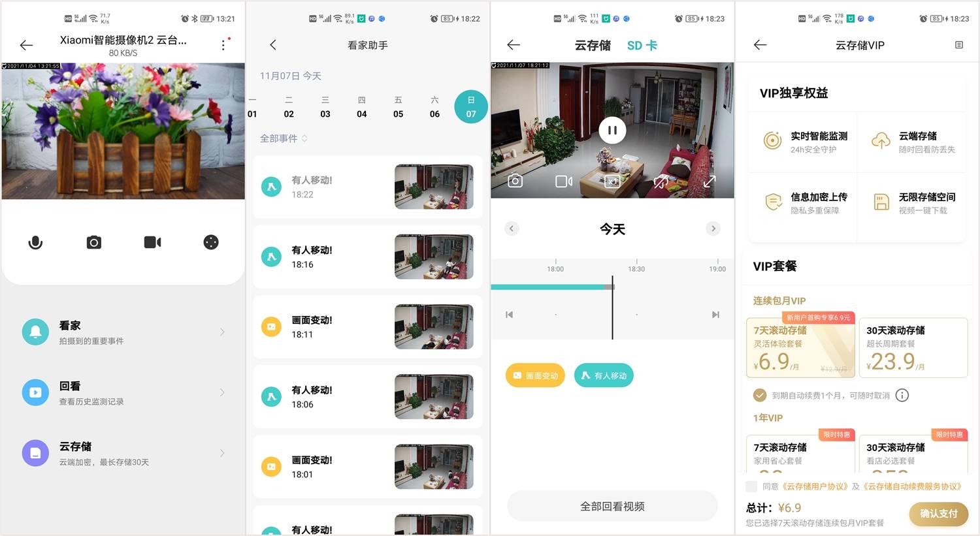Go to next day arrow beside 今天

713,229
